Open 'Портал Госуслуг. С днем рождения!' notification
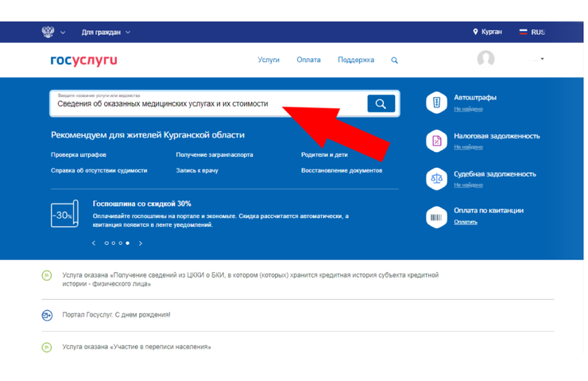This screenshot has width=588, height=381. 116,314
